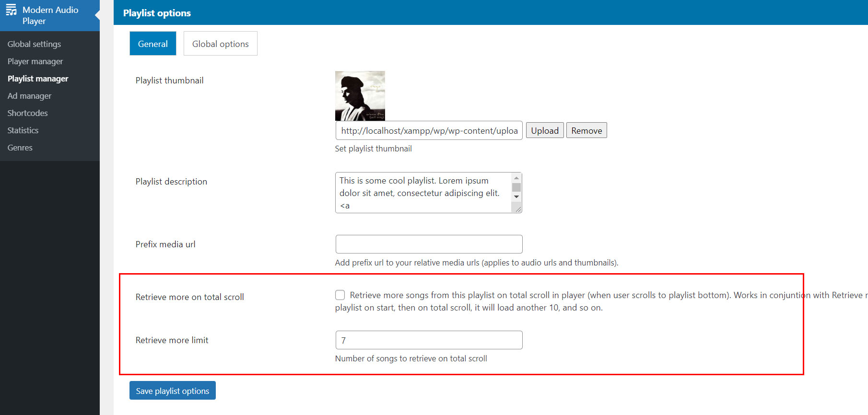Screen dimensions: 868x415
Task: Click the 'Set playlist thumbnail' hint text
Action: point(374,149)
